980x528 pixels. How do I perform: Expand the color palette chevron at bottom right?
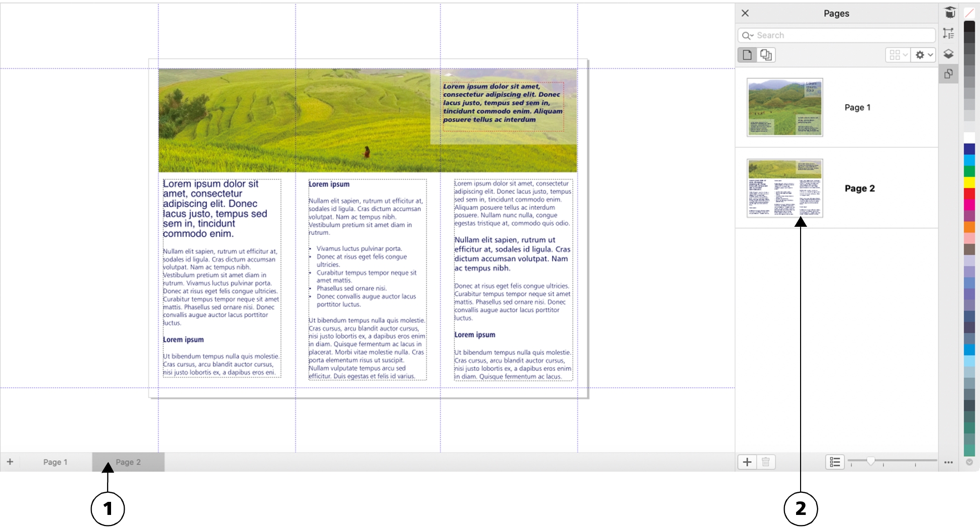click(x=970, y=462)
